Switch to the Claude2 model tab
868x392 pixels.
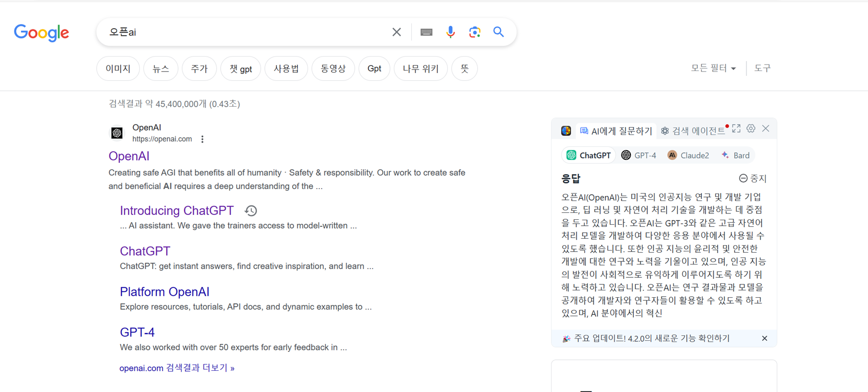688,155
